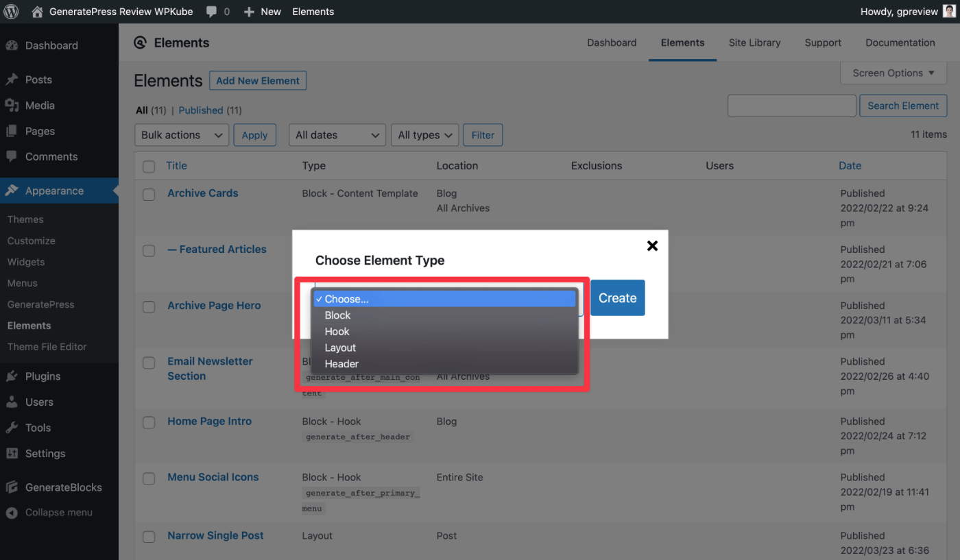Close the Choose Element Type dialog

coord(652,245)
